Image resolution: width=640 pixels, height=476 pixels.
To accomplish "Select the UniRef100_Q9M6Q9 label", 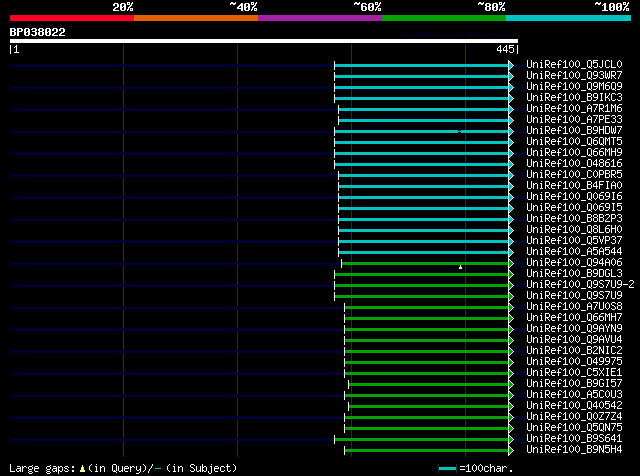I will [x=574, y=87].
